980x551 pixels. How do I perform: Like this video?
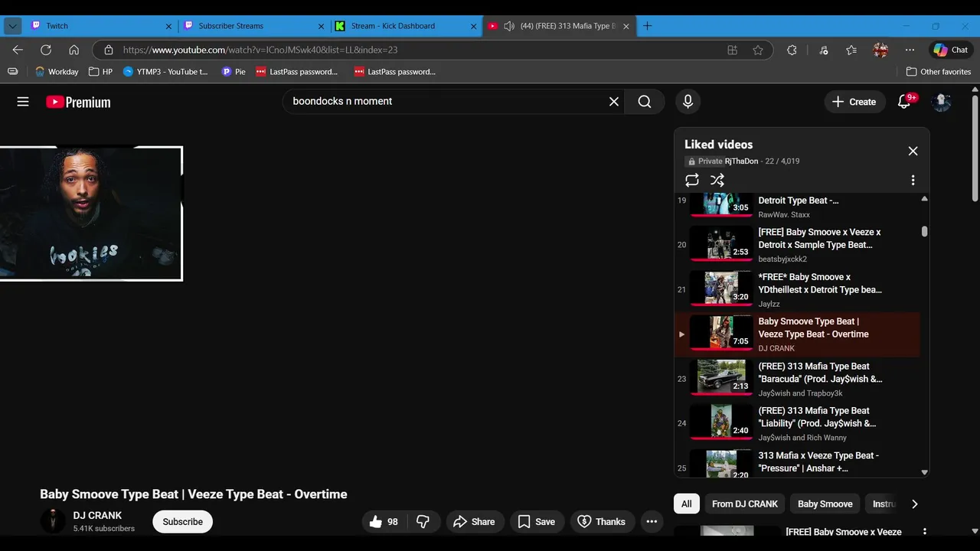tap(384, 522)
